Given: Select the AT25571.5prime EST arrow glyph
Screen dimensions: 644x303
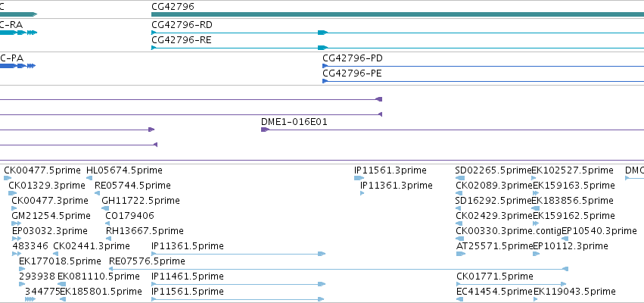Looking at the screenshot, I should (x=461, y=254).
